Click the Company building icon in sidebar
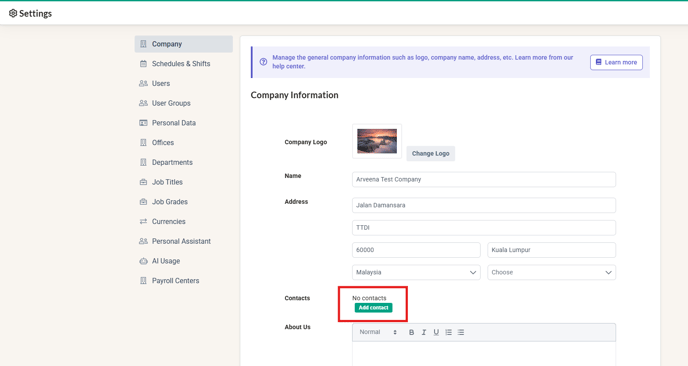Viewport: 688px width, 366px height. 143,44
